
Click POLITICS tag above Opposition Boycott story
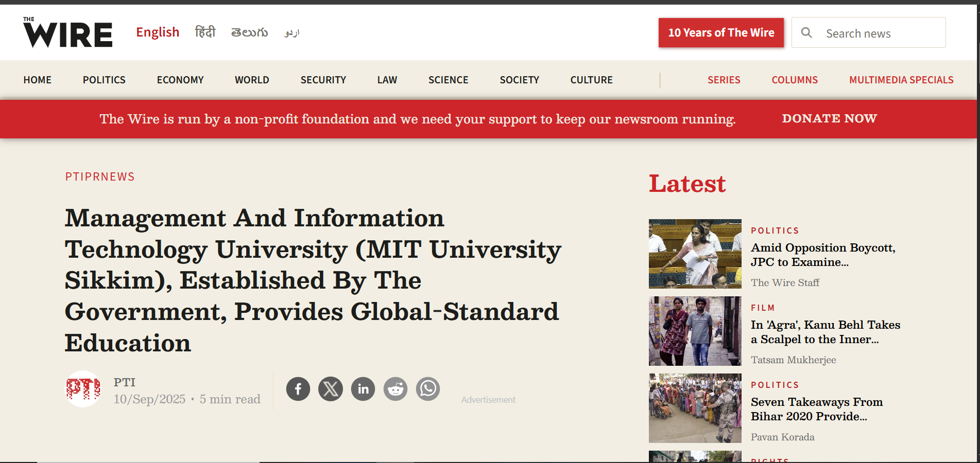point(775,230)
